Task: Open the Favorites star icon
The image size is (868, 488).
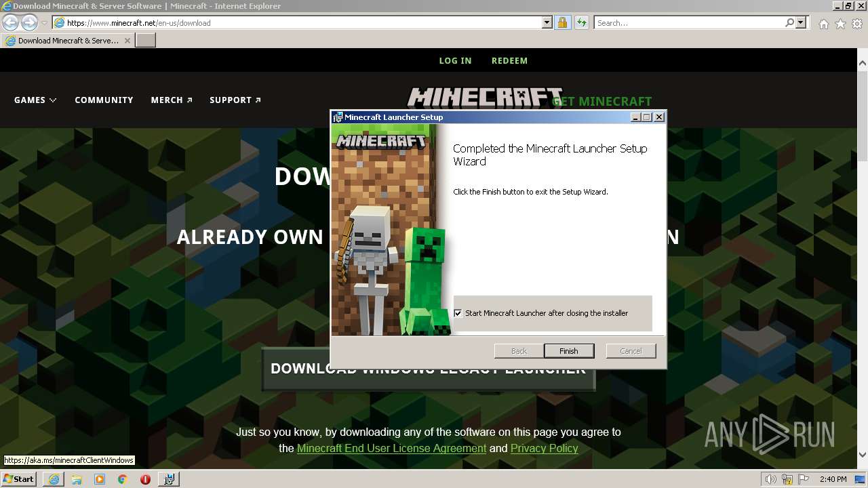Action: (x=840, y=24)
